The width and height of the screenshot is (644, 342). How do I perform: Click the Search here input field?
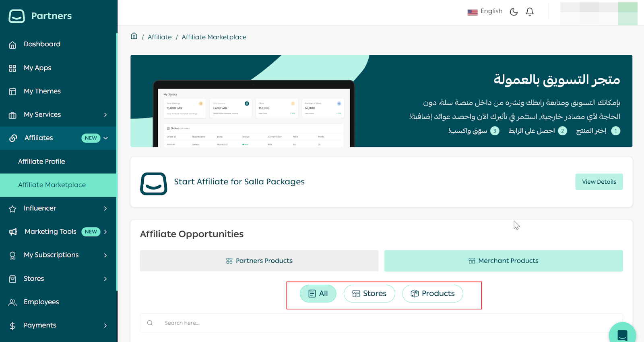coord(362,323)
